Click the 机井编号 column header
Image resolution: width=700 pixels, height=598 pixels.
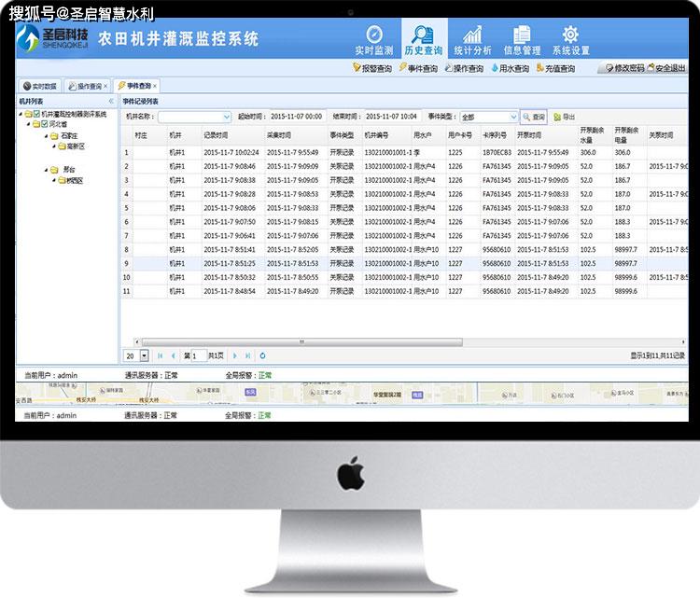coord(386,135)
